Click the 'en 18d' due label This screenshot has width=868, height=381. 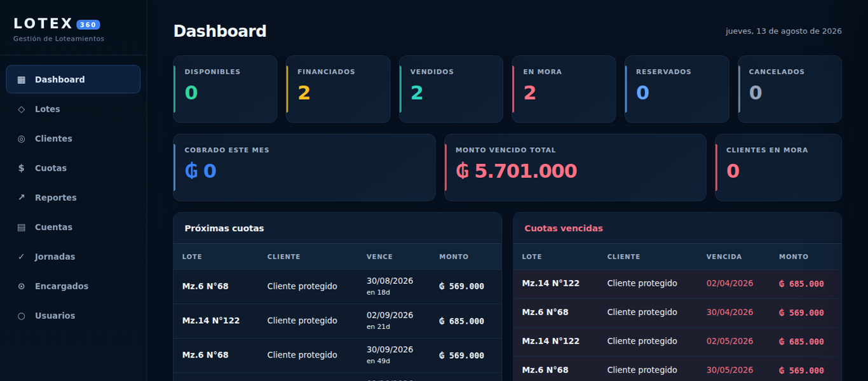pos(378,293)
